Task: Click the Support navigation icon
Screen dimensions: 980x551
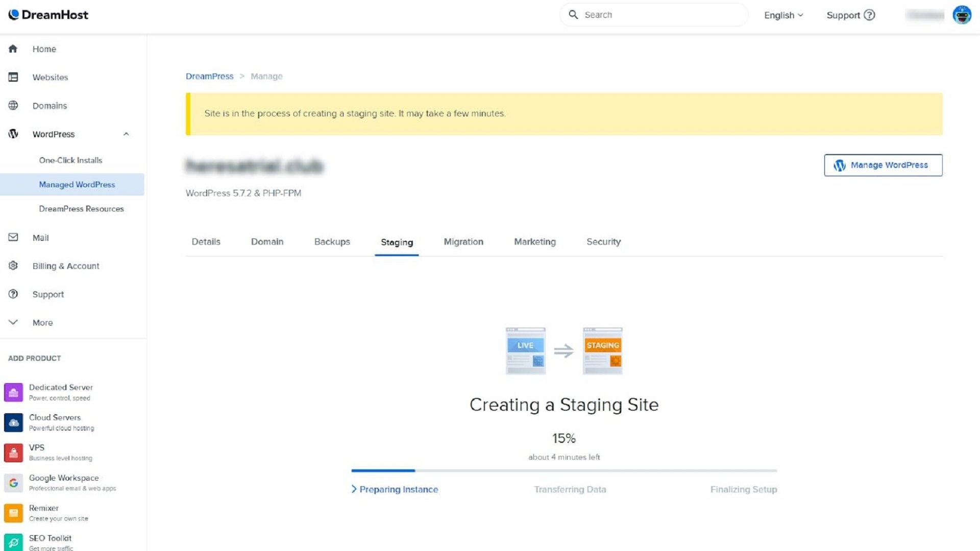Action: pyautogui.click(x=13, y=294)
